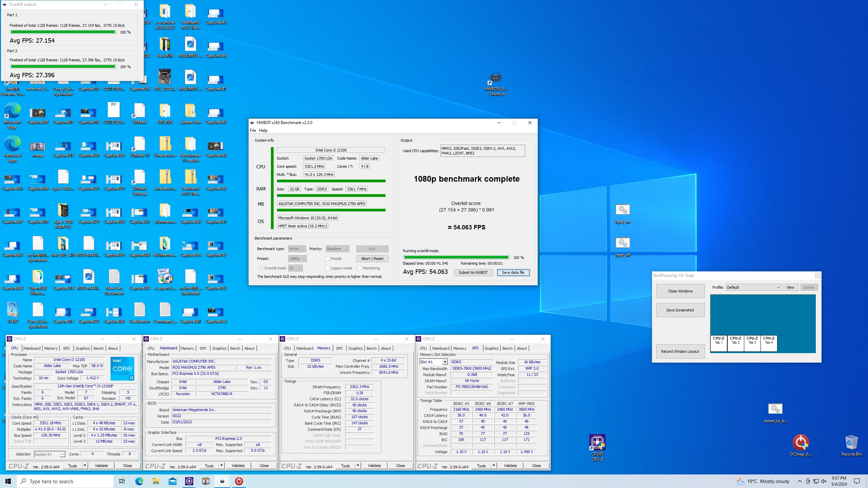Open the New Text Document icon
868x488 pixels.
(x=114, y=282)
